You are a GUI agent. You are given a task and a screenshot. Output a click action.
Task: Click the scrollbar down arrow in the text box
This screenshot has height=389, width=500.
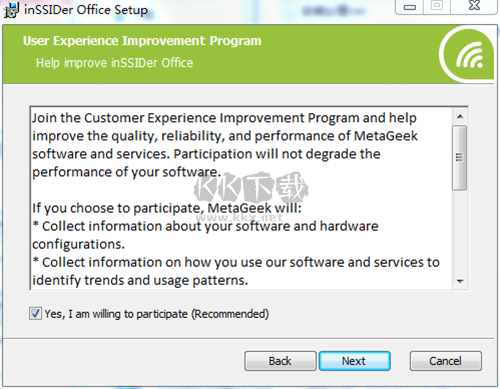(460, 281)
